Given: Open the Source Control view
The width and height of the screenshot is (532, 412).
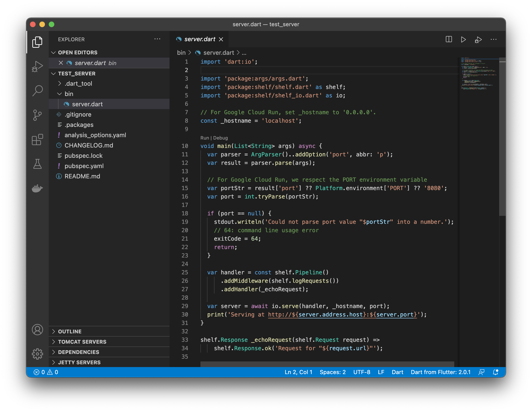Looking at the screenshot, I should (x=37, y=115).
